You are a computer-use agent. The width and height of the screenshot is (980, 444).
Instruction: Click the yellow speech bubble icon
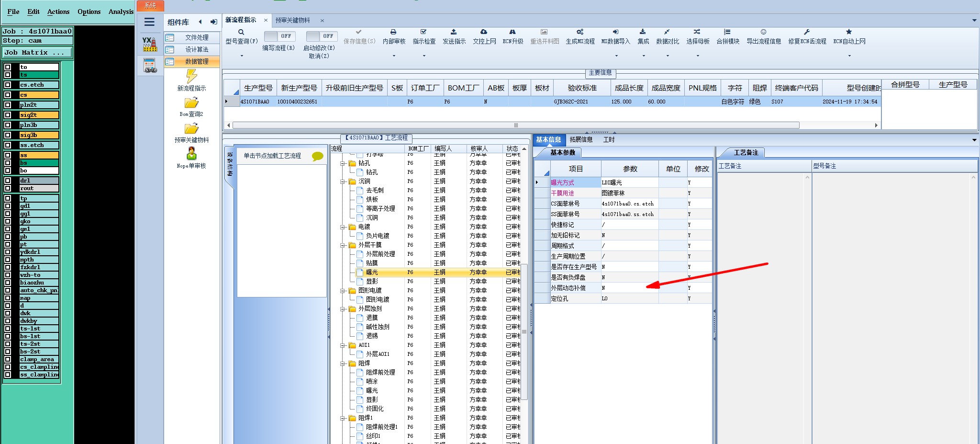[317, 156]
